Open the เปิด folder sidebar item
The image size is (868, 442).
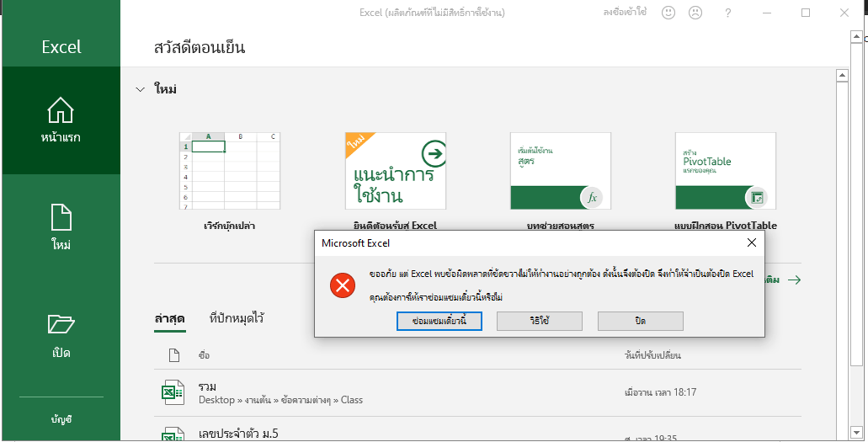[x=61, y=336]
